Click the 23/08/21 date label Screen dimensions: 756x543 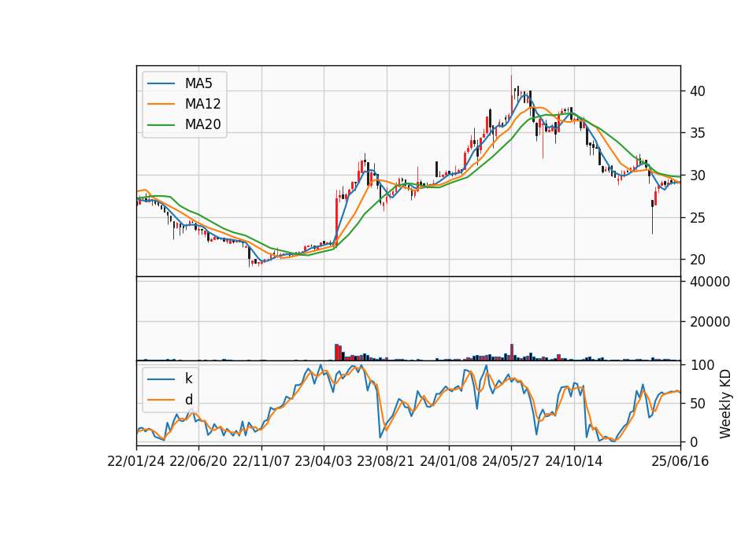(386, 461)
